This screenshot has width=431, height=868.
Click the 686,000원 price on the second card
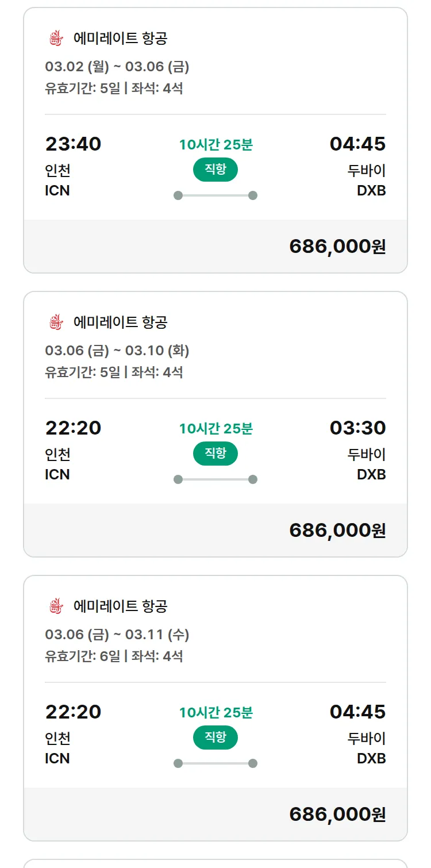point(337,531)
